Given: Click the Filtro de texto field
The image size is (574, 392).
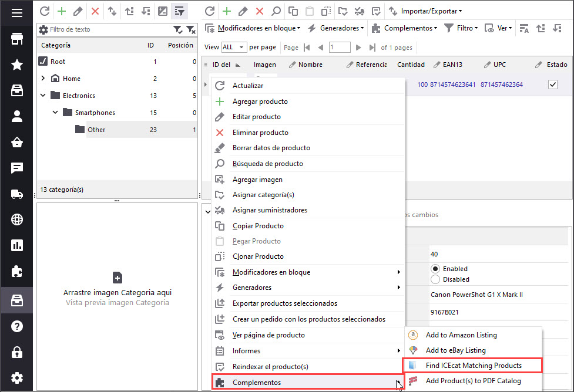Looking at the screenshot, I should click(110, 29).
